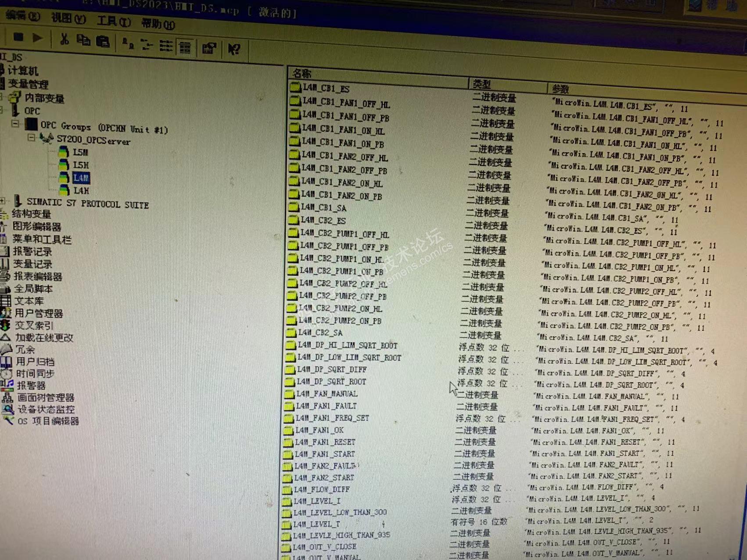Image resolution: width=747 pixels, height=560 pixels.
Task: Open 全局脚本 (Global Script)
Action: 34,289
